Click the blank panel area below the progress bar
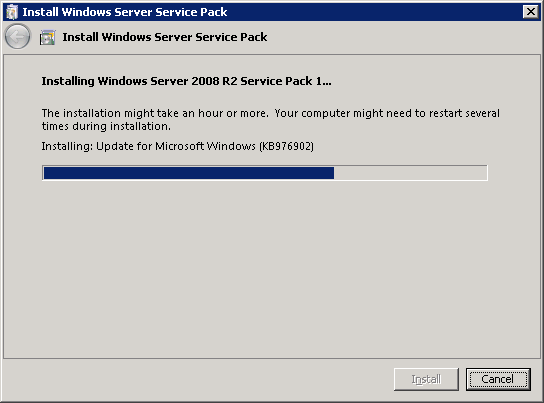 [272, 267]
